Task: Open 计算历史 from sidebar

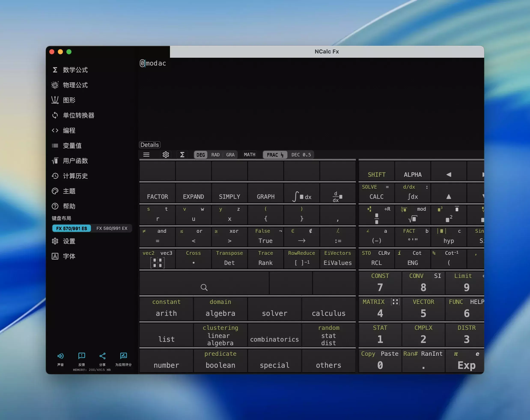Action: [75, 176]
